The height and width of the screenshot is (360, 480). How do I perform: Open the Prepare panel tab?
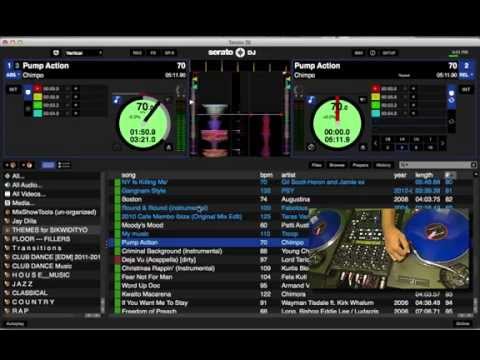point(360,165)
